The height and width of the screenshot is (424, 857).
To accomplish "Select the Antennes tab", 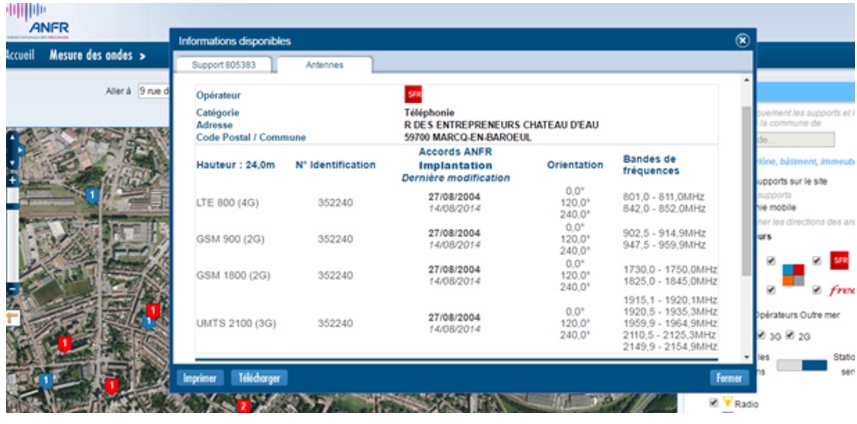I will [324, 65].
